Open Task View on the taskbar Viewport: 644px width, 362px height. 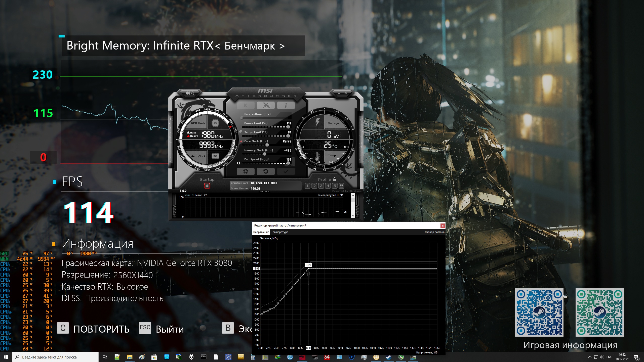click(x=105, y=357)
